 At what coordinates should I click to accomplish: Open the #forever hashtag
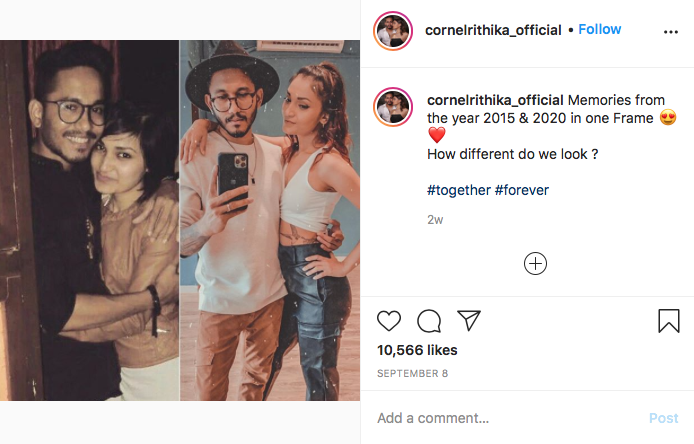pyautogui.click(x=521, y=189)
